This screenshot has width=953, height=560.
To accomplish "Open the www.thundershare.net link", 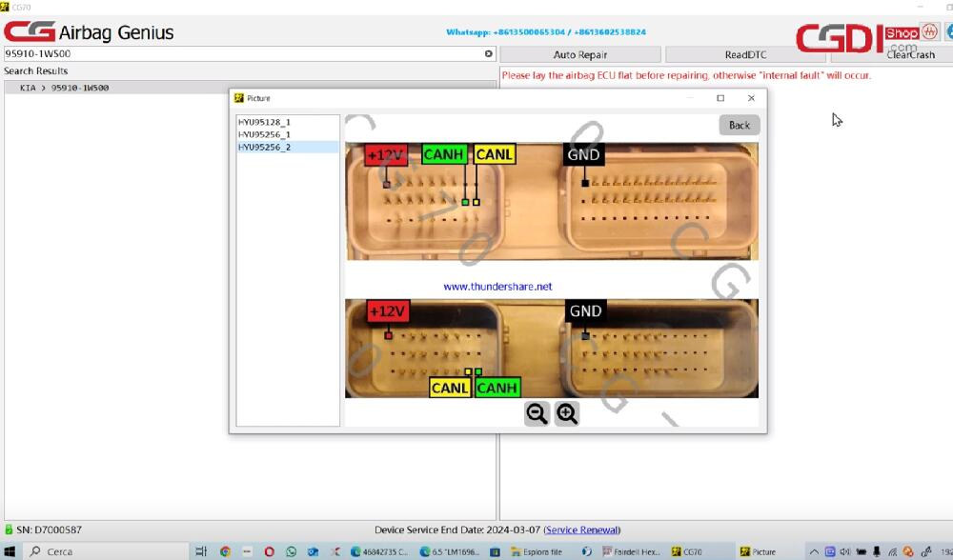I will pos(497,286).
